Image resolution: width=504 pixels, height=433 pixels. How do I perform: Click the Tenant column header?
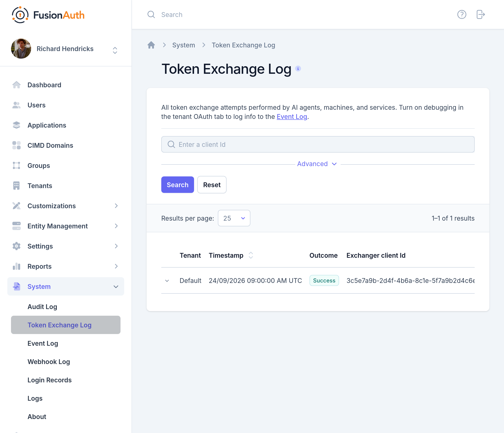click(x=190, y=255)
